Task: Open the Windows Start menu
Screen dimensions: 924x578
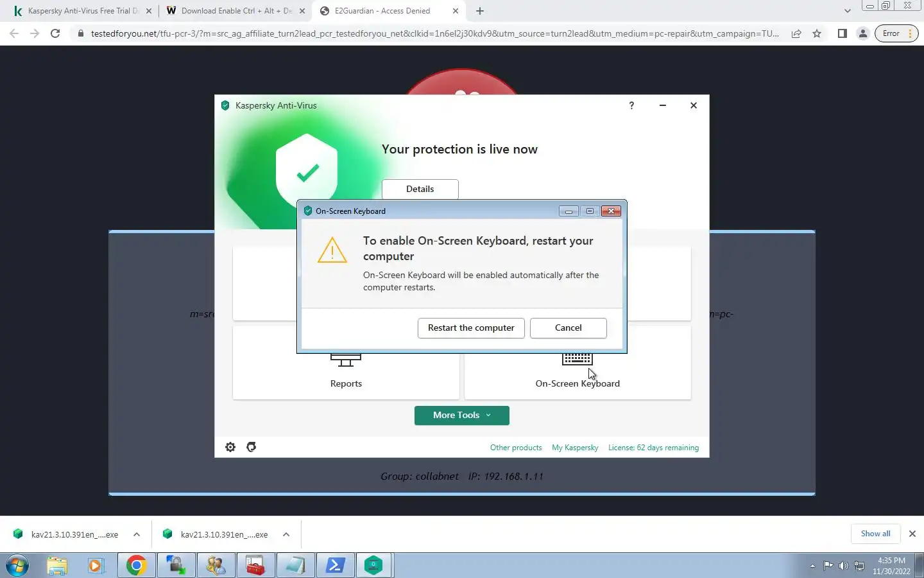Action: pos(17,566)
